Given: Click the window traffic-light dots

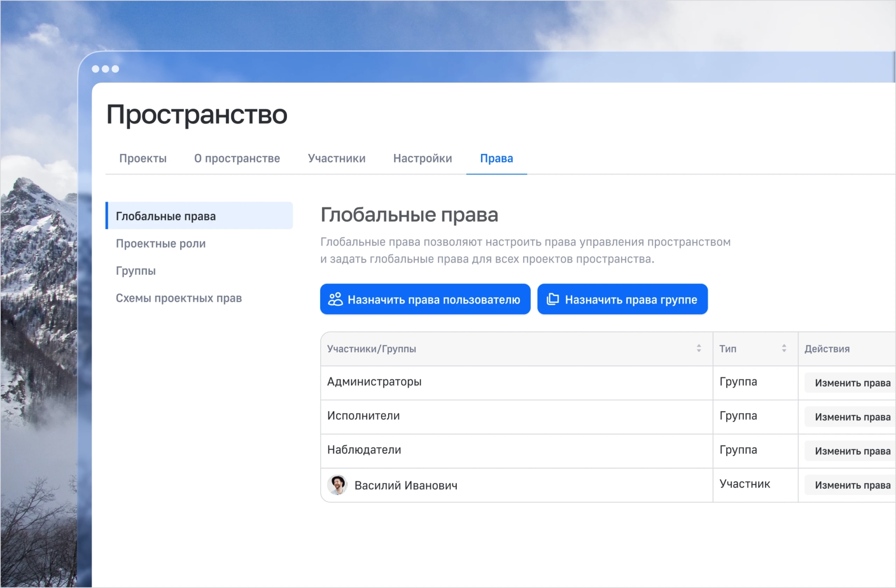Looking at the screenshot, I should pos(105,69).
